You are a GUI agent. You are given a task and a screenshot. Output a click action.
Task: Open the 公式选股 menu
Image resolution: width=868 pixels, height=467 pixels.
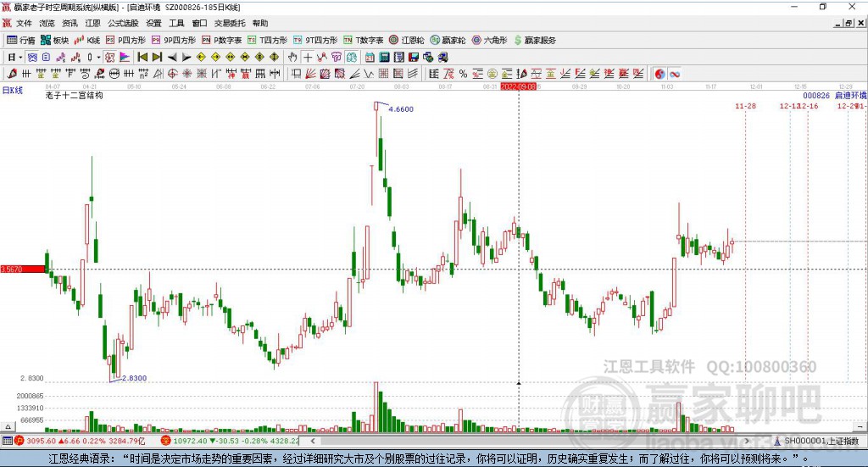coord(124,23)
